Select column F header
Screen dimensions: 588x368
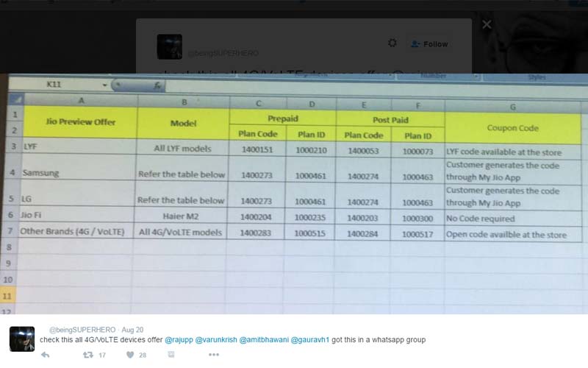pyautogui.click(x=417, y=106)
